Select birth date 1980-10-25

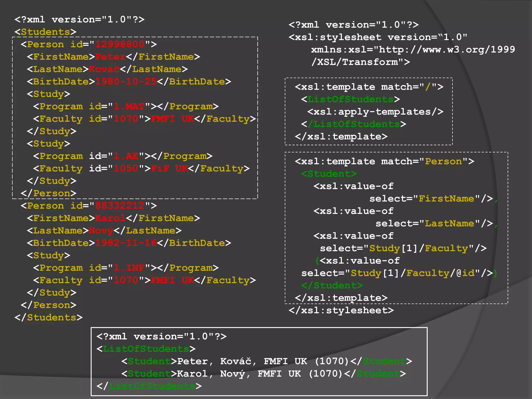(126, 82)
